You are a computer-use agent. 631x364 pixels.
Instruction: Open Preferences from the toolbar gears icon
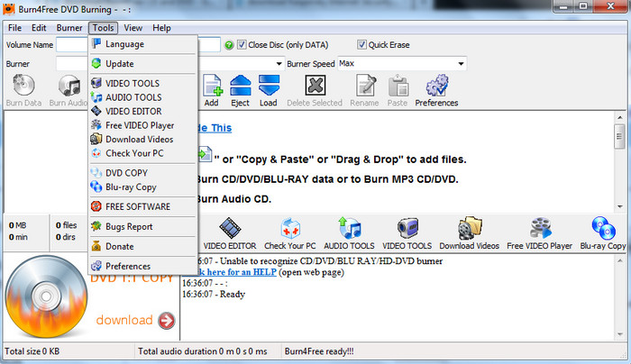437,85
